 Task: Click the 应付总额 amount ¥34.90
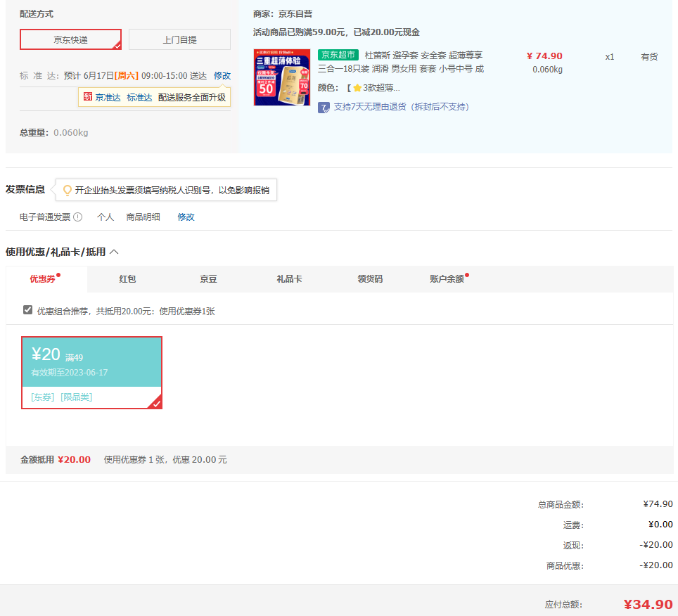(x=648, y=604)
